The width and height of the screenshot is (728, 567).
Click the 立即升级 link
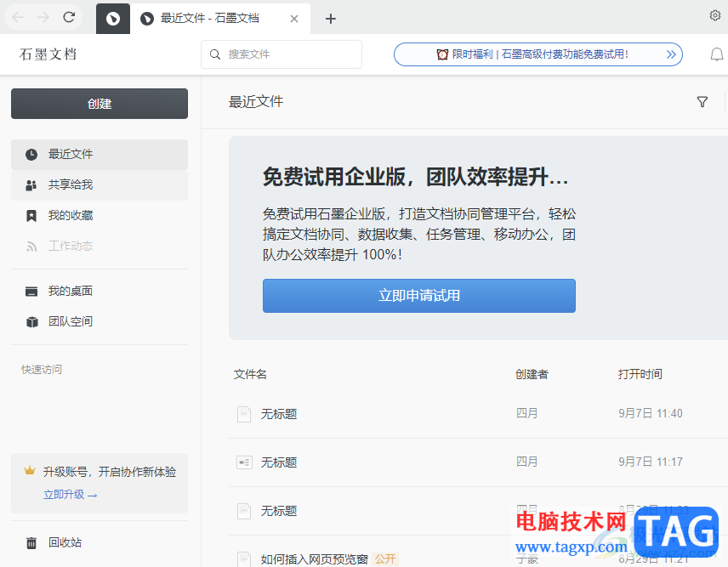coord(70,495)
